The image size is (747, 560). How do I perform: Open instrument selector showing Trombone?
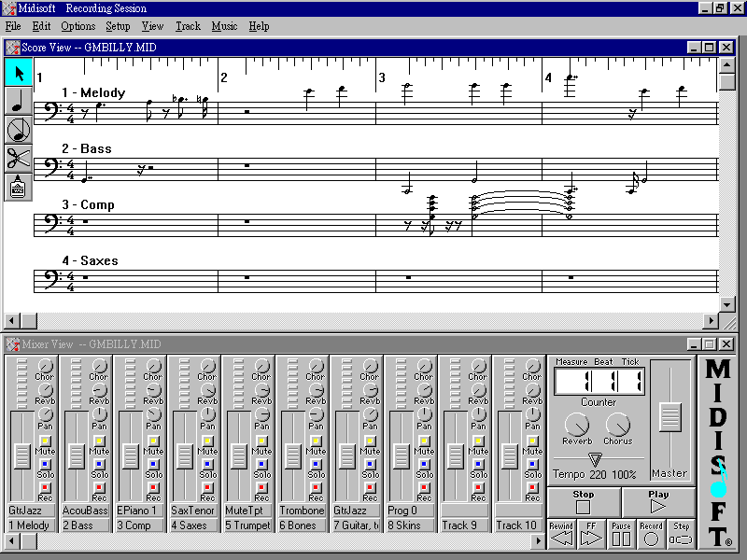tap(302, 511)
